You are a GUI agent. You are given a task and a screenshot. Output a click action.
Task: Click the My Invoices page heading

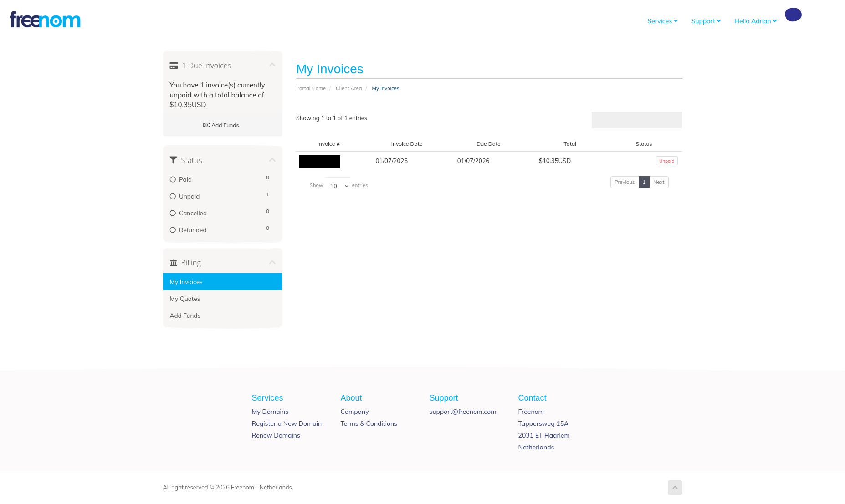point(329,69)
